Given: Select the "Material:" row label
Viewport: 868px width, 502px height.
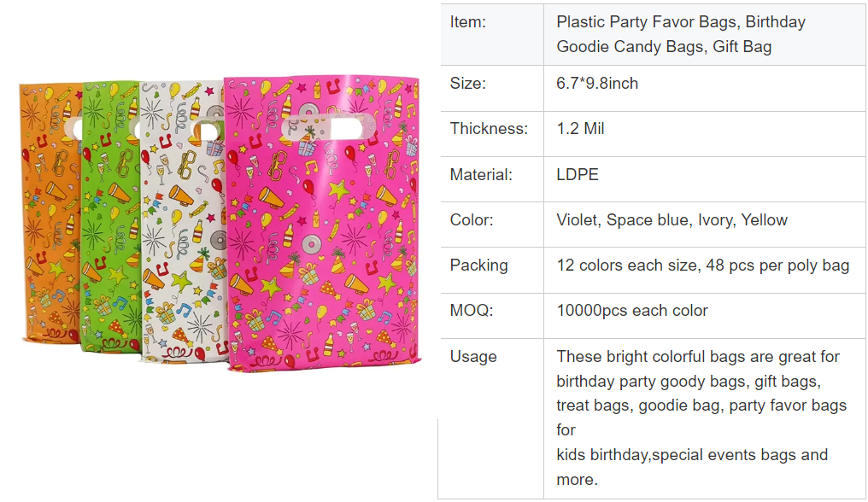Looking at the screenshot, I should [481, 175].
